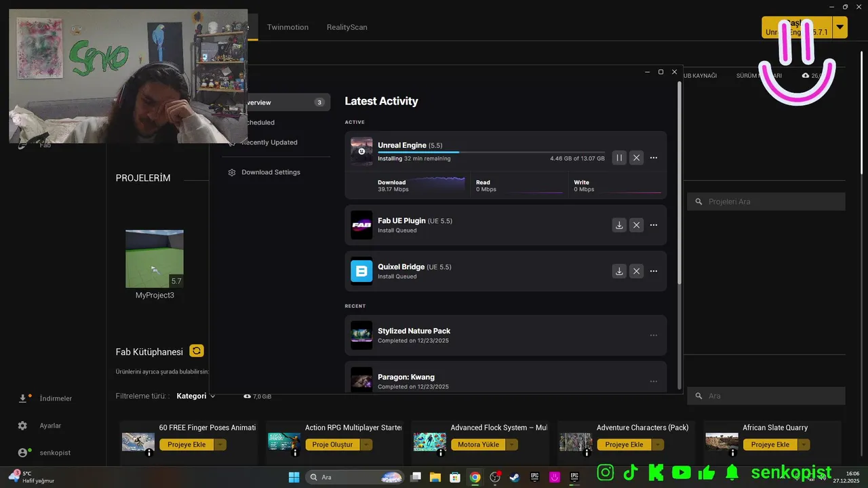Viewport: 868px width, 488px height.
Task: Open more options for Fab UE Plugin
Action: click(x=654, y=225)
